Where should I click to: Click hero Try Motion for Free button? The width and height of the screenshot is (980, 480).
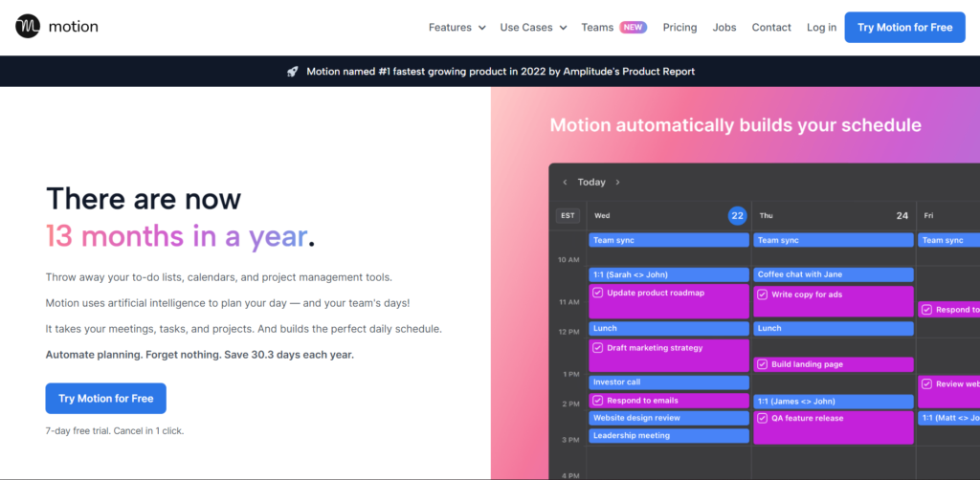105,399
